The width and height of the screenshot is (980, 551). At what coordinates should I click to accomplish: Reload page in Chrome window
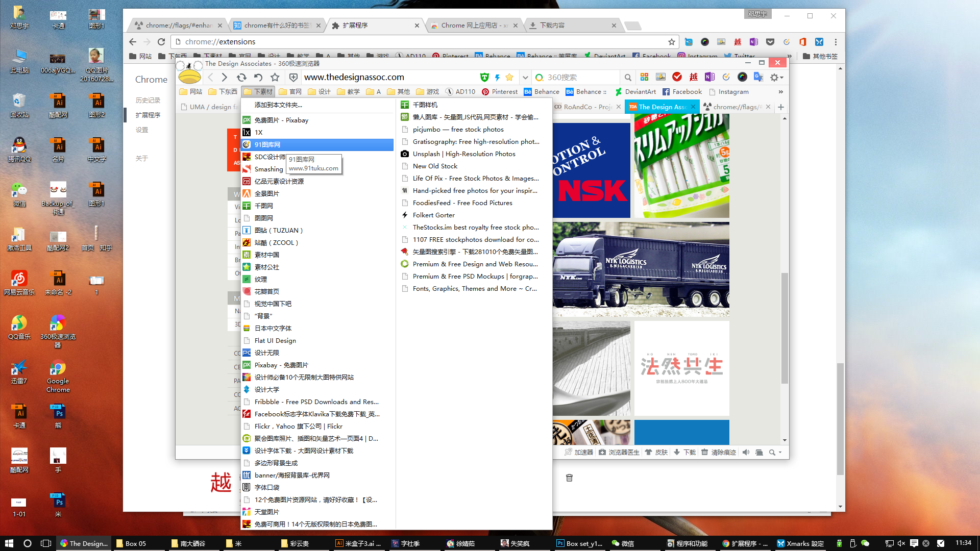point(161,42)
